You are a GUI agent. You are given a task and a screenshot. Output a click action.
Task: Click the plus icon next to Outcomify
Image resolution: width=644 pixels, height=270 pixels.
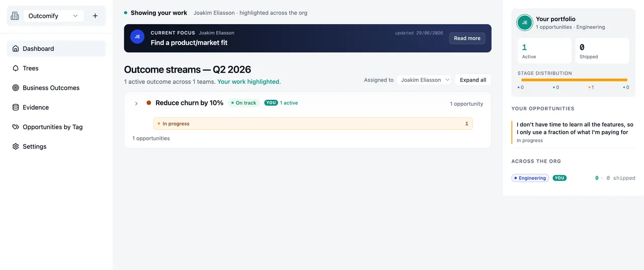coord(95,16)
